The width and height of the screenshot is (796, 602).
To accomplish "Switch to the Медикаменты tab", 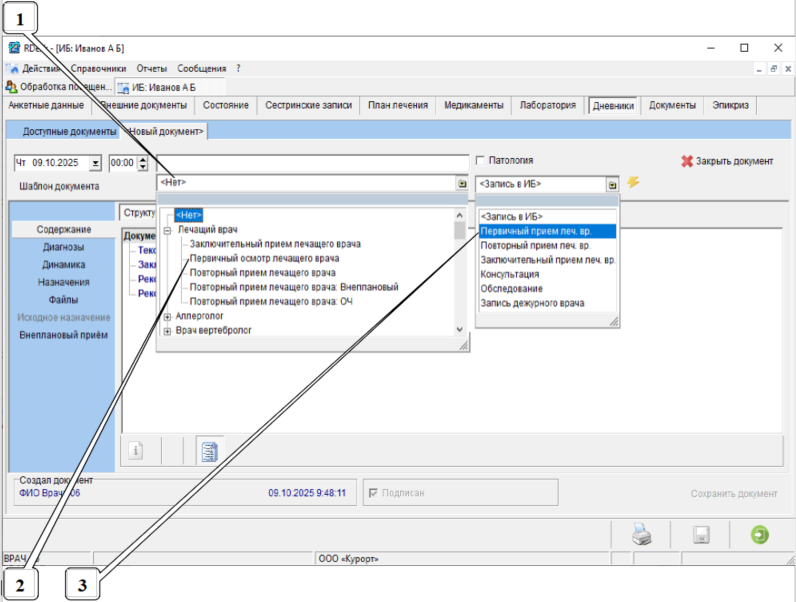I will click(x=474, y=105).
